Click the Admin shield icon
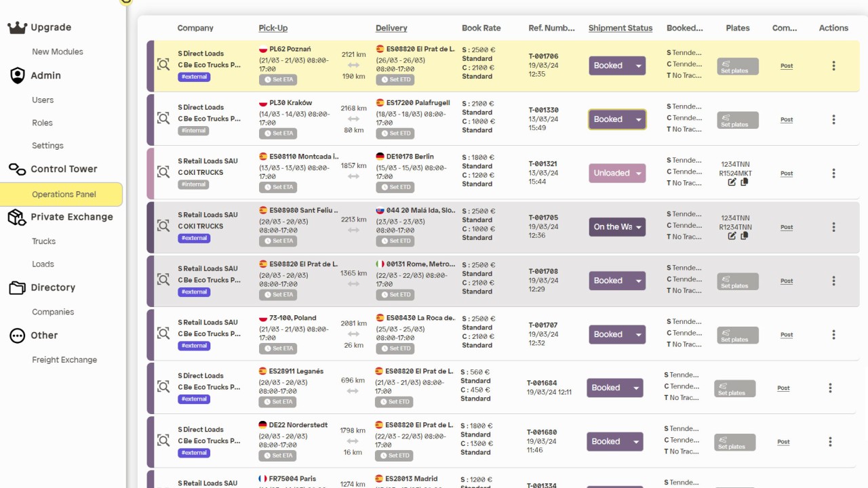868x488 pixels. tap(17, 76)
